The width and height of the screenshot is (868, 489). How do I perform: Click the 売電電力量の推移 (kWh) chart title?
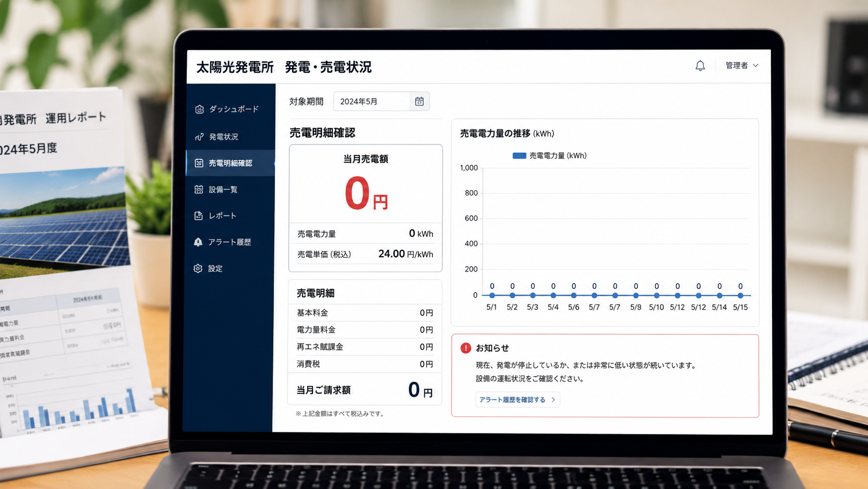pos(507,134)
